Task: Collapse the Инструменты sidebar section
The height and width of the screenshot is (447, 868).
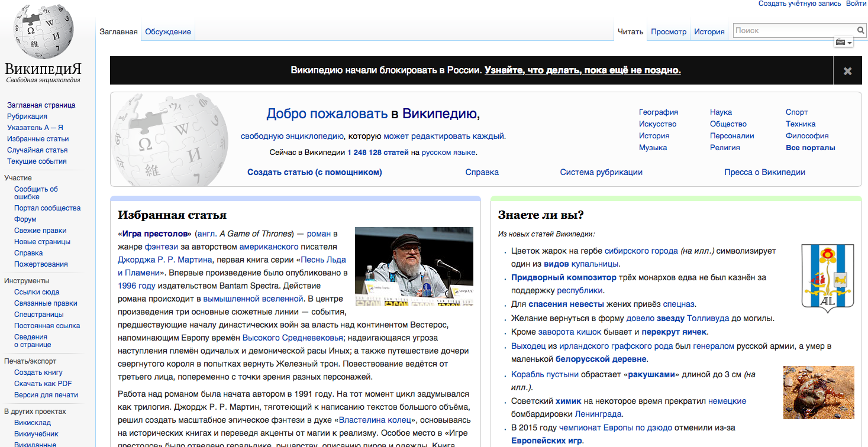Action: pyautogui.click(x=27, y=281)
